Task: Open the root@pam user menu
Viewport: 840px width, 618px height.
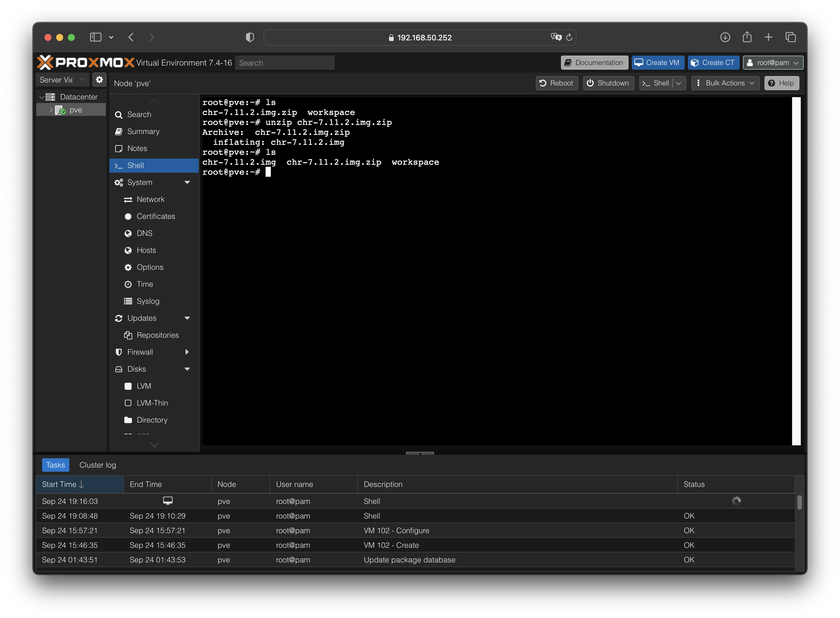Action: coord(773,63)
